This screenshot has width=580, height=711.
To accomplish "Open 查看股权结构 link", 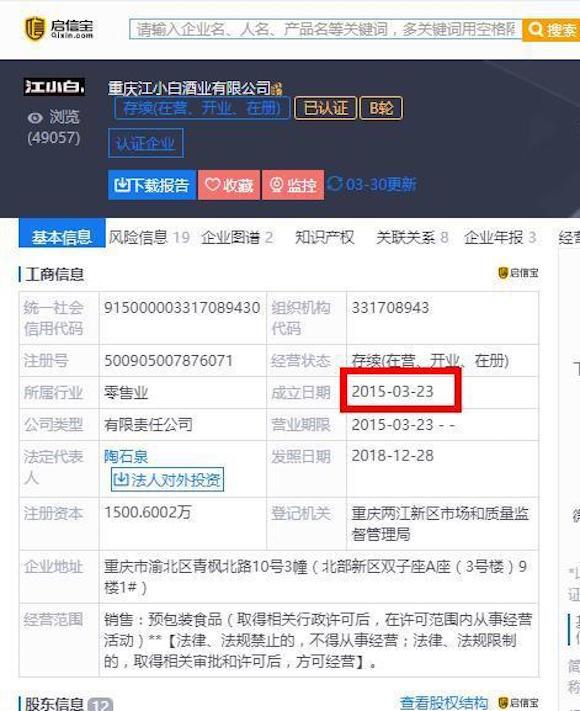I will click(444, 702).
